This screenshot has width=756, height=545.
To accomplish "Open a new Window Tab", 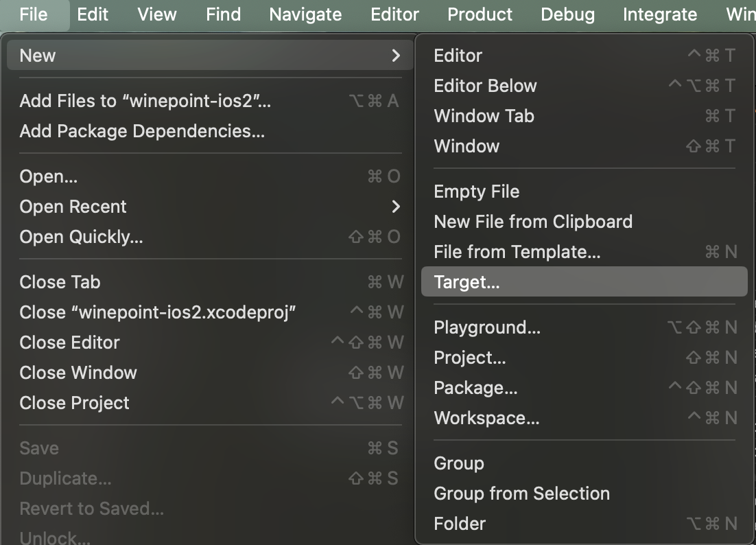I will tap(484, 116).
